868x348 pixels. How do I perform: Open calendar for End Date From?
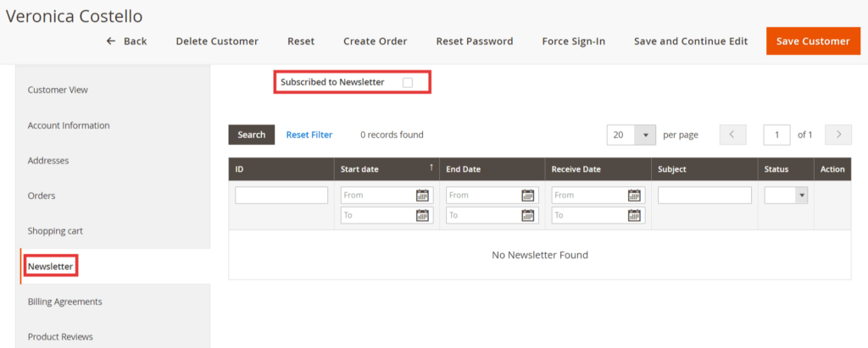click(528, 196)
